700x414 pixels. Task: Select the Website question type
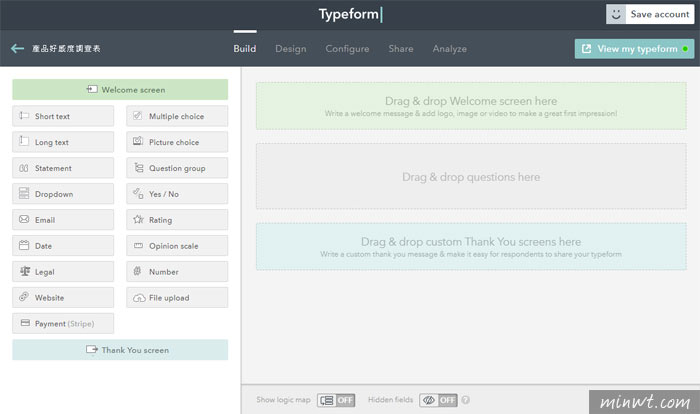(x=63, y=297)
